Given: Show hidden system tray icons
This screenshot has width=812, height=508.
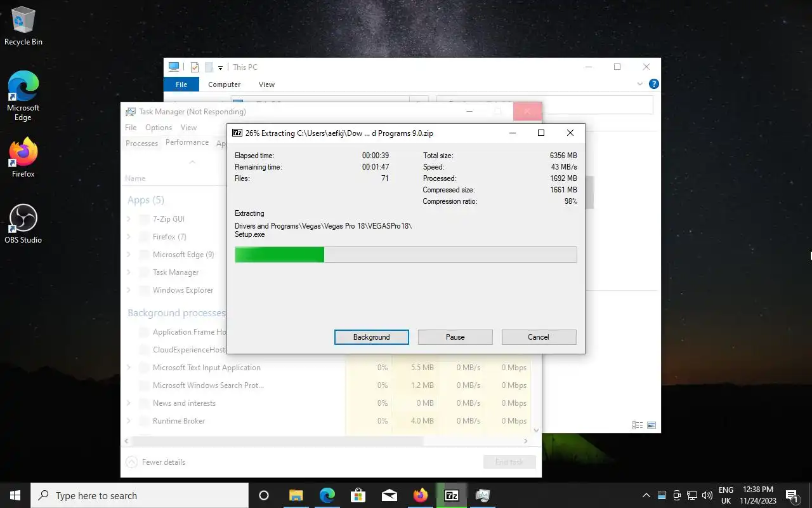Looking at the screenshot, I should click(646, 495).
